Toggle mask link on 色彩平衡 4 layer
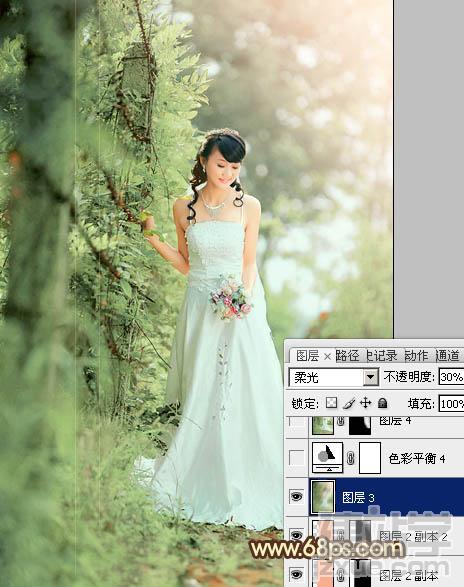 click(350, 458)
